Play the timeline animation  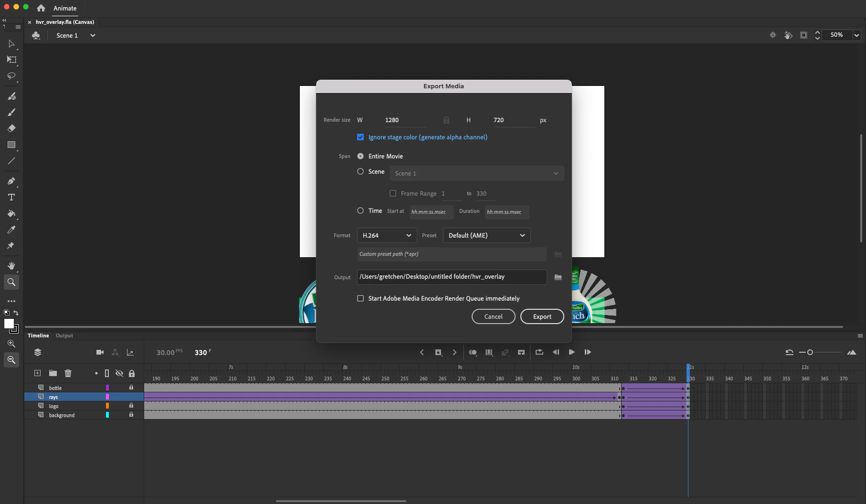[571, 352]
